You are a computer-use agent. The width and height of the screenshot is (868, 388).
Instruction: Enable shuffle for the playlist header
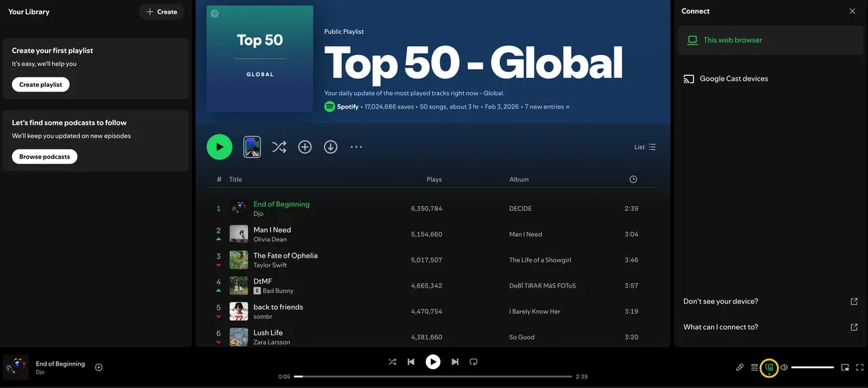coord(279,147)
